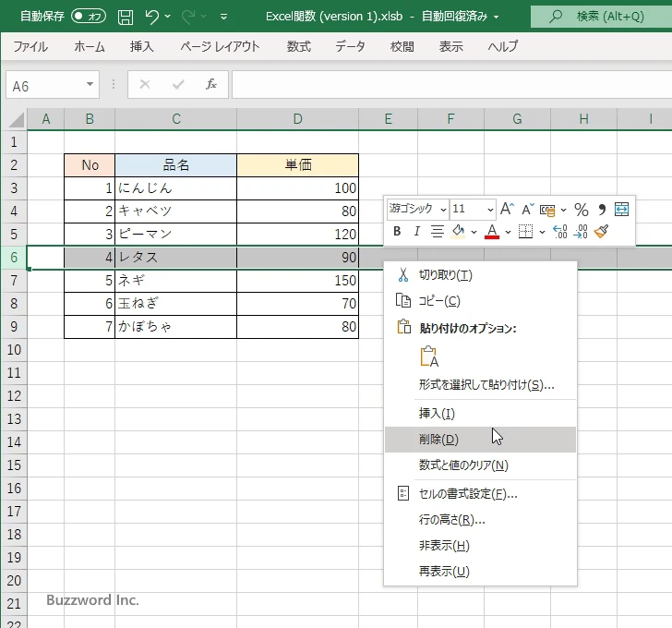Click the cell containing にんじん
The image size is (672, 628).
coord(175,188)
